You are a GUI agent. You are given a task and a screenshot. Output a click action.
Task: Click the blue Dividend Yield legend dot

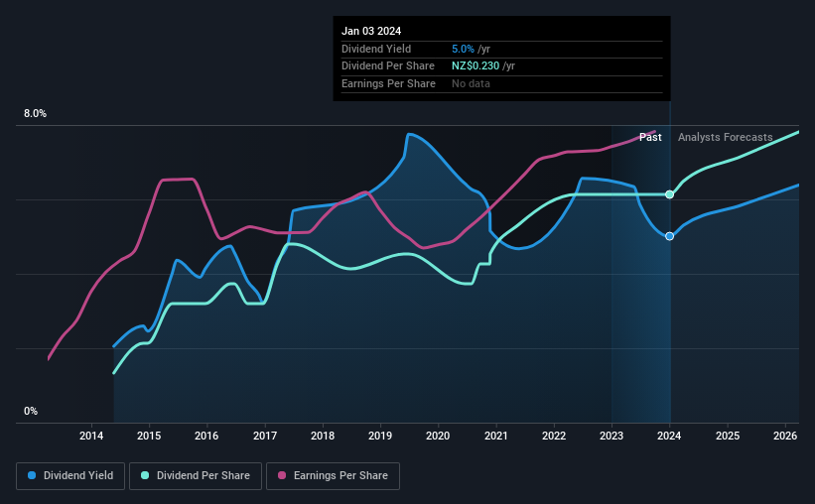point(32,475)
